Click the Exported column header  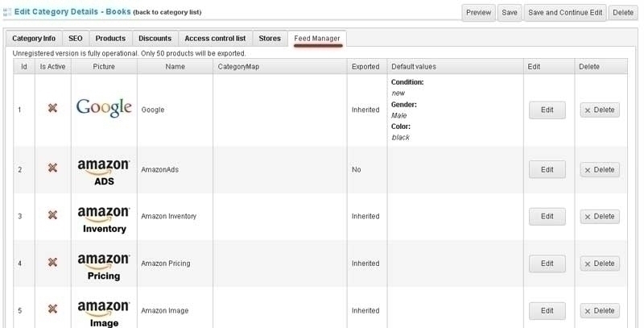point(365,66)
